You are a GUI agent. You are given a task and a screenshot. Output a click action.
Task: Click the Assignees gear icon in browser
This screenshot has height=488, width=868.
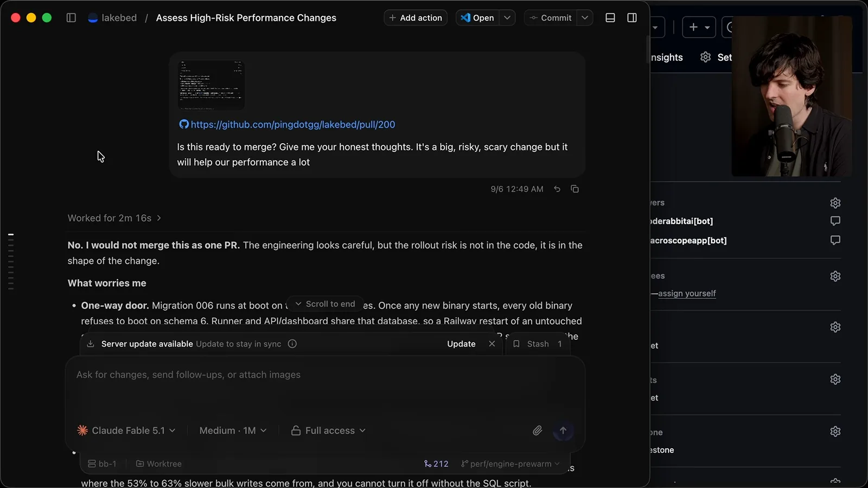835,276
